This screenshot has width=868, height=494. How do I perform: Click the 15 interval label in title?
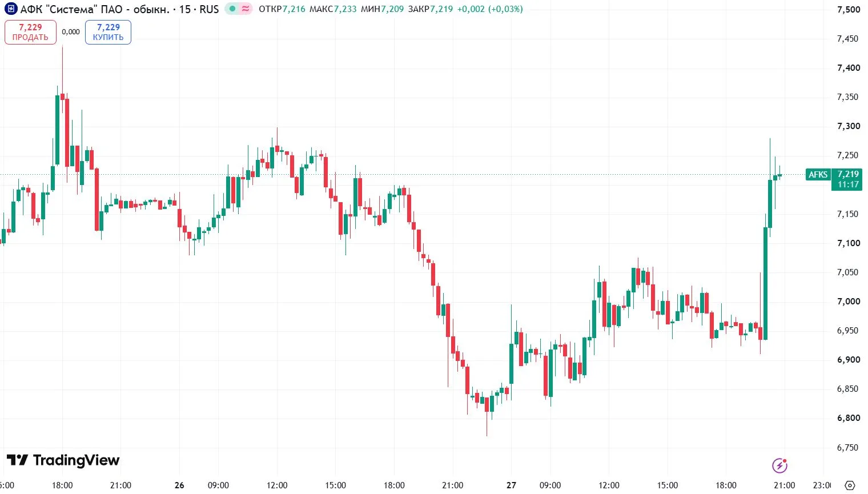coord(185,9)
